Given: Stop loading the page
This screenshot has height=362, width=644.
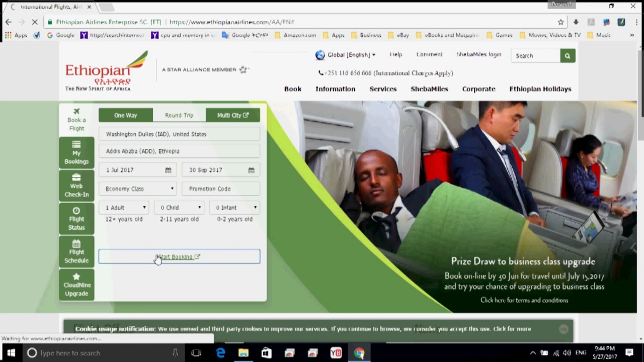Looking at the screenshot, I should point(35,22).
